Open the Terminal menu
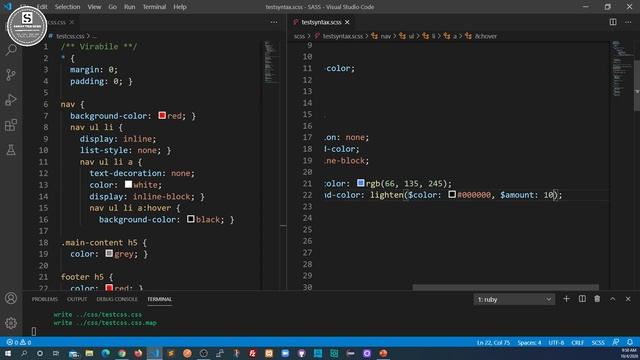 coord(154,7)
